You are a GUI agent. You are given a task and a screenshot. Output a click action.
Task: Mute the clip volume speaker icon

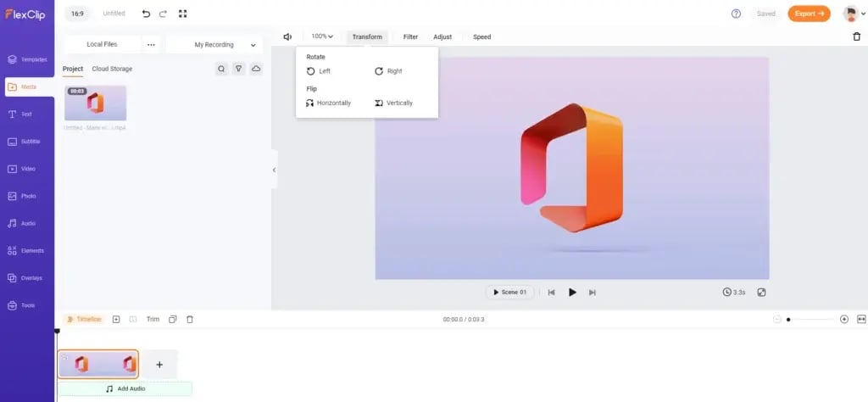coord(288,36)
